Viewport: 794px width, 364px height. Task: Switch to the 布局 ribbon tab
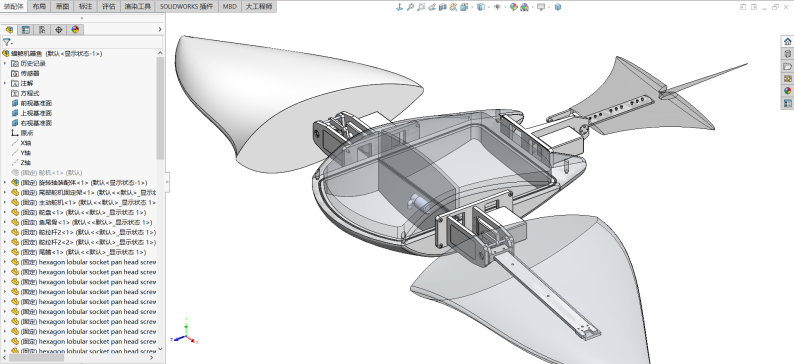click(x=39, y=7)
